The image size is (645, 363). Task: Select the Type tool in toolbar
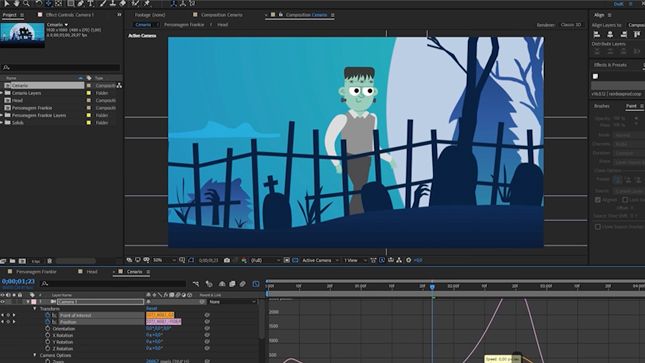click(90, 3)
